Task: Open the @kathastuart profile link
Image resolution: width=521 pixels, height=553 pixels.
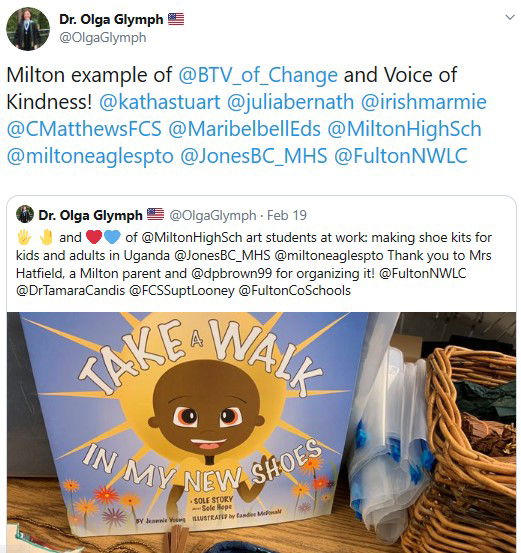Action: (159, 102)
